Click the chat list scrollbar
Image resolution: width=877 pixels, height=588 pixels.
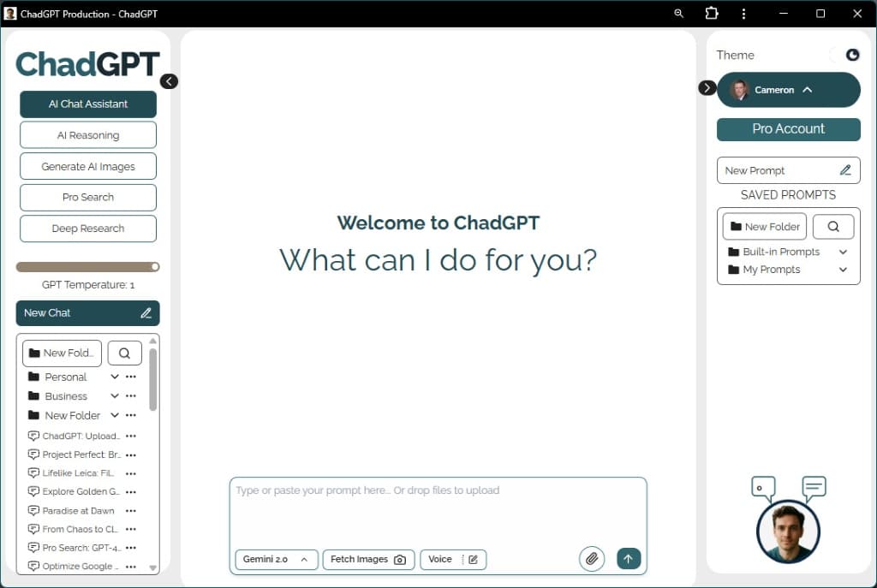(x=152, y=379)
